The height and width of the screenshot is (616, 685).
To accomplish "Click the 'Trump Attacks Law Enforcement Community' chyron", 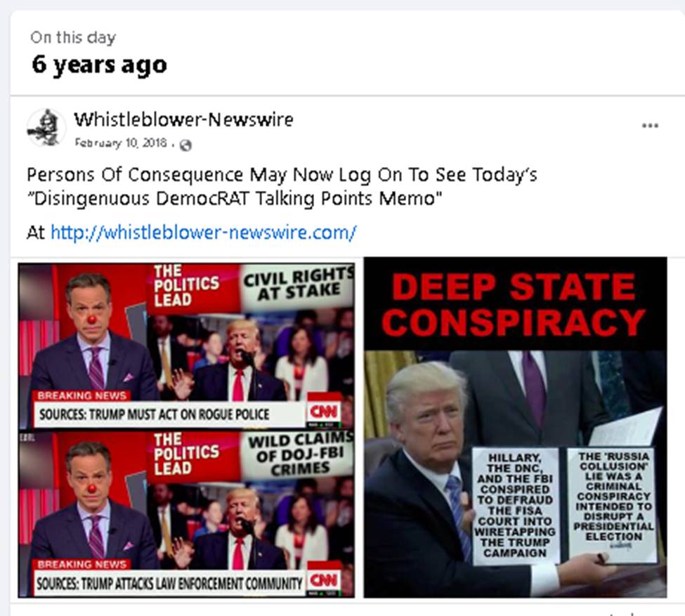I will [x=169, y=583].
